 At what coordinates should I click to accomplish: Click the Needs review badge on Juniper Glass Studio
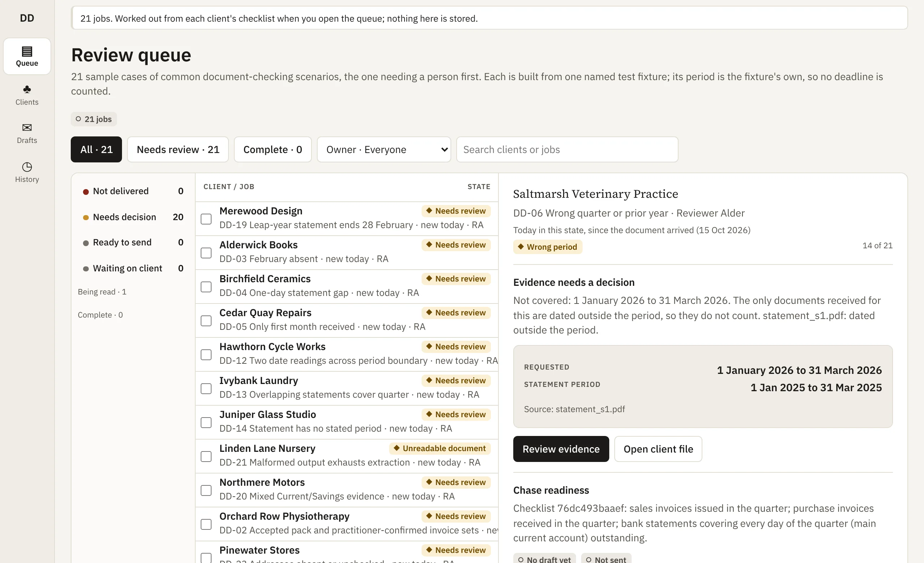pyautogui.click(x=456, y=415)
